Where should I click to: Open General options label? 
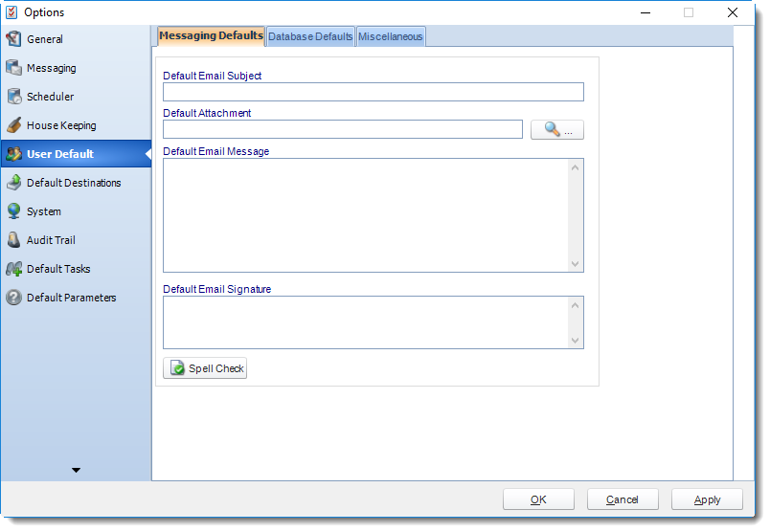(x=45, y=39)
